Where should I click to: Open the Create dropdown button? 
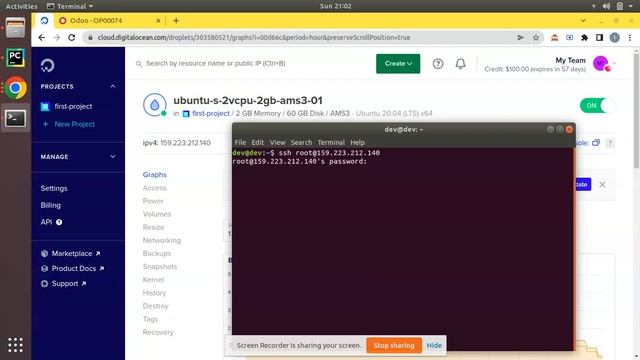pos(398,64)
